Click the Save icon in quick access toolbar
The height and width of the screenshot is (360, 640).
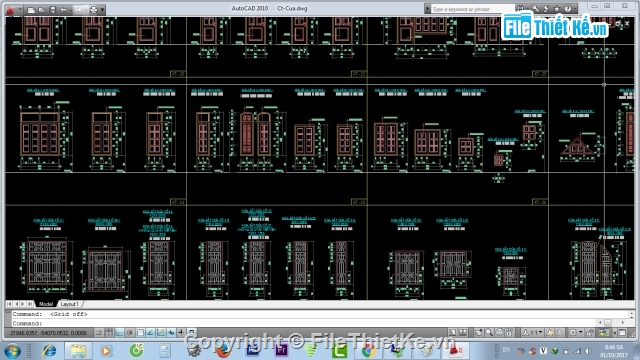tap(52, 10)
